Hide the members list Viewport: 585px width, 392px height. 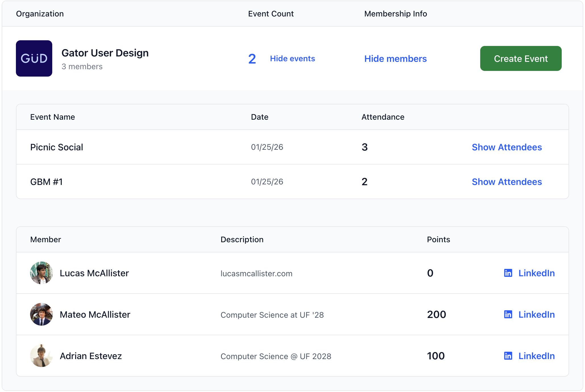395,58
